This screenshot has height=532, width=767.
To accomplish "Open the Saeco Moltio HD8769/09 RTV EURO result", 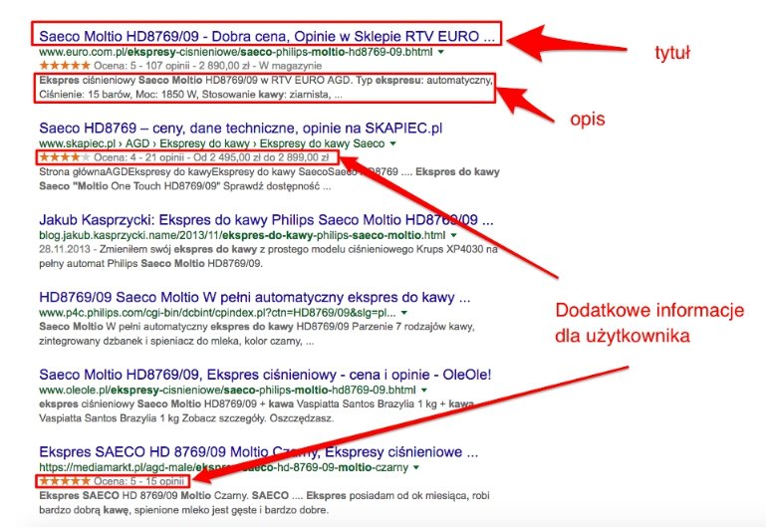I will 267,36.
